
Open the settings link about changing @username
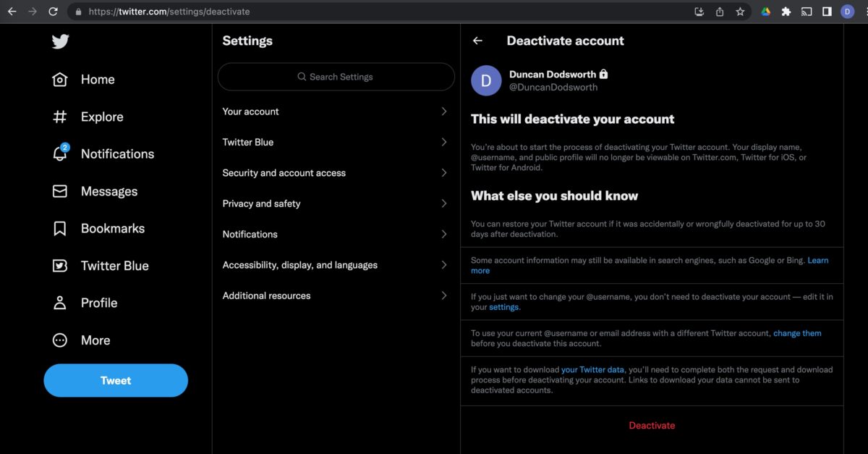pyautogui.click(x=504, y=307)
